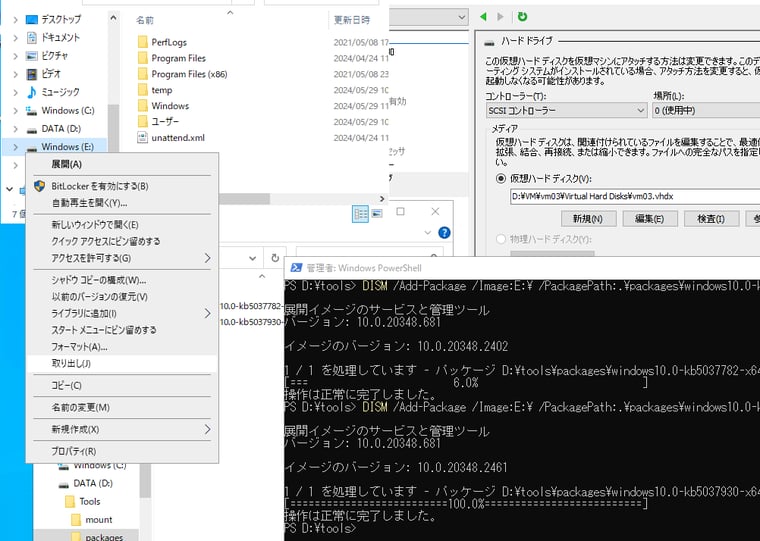Choose プロパティ in the context menu
The width and height of the screenshot is (760, 541).
[x=122, y=451]
